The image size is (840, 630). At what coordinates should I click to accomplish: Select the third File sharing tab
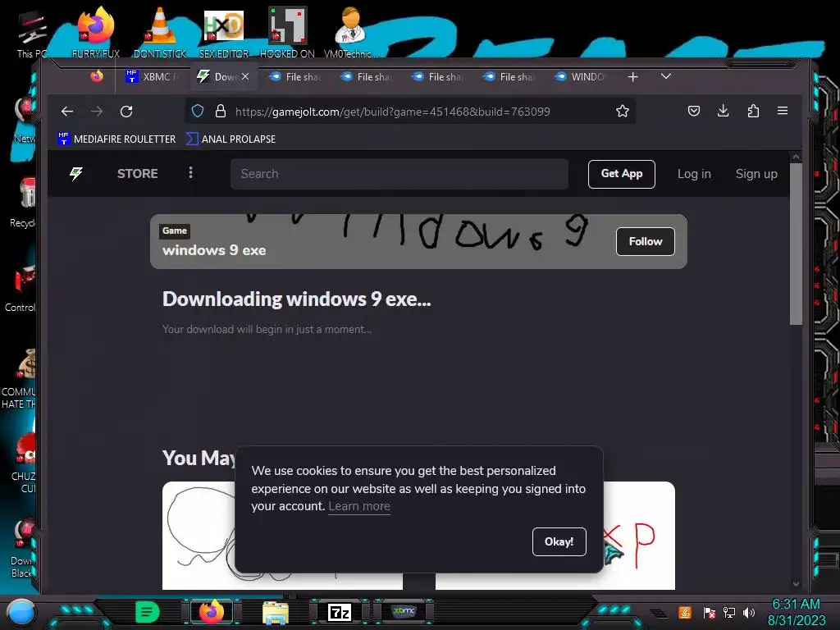pyautogui.click(x=438, y=76)
